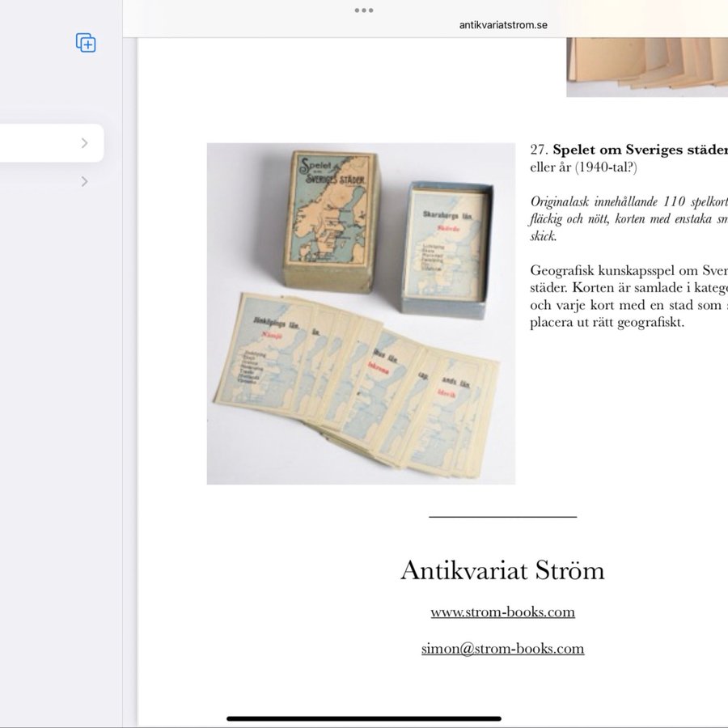Click the Spelet om Sveriges städer title
This screenshot has width=728, height=728.
(640, 150)
